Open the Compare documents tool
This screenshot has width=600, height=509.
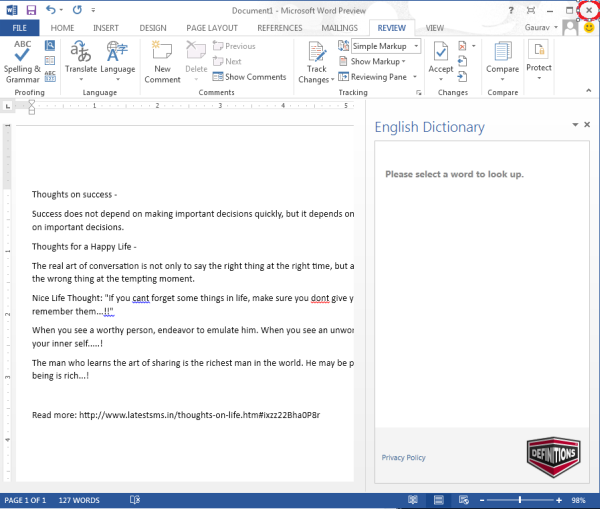coord(502,60)
